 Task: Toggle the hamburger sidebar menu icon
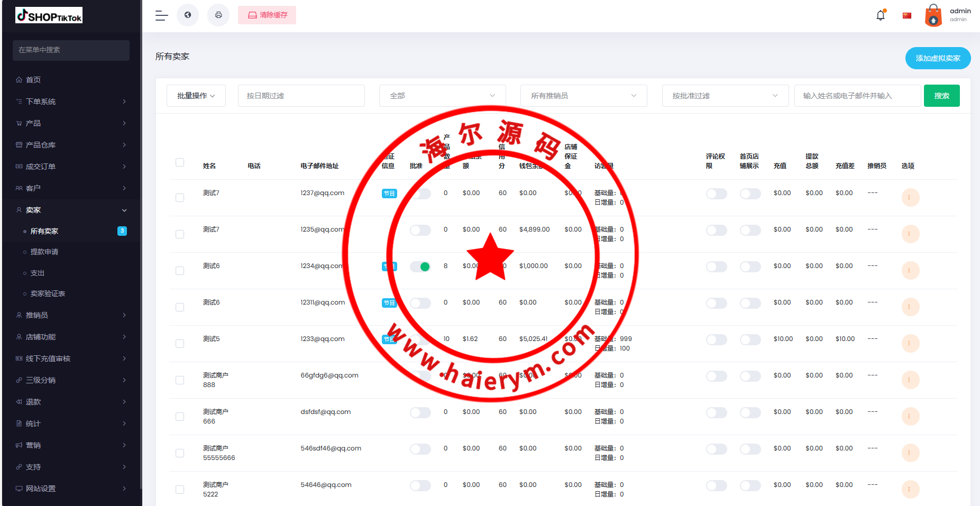pos(161,16)
